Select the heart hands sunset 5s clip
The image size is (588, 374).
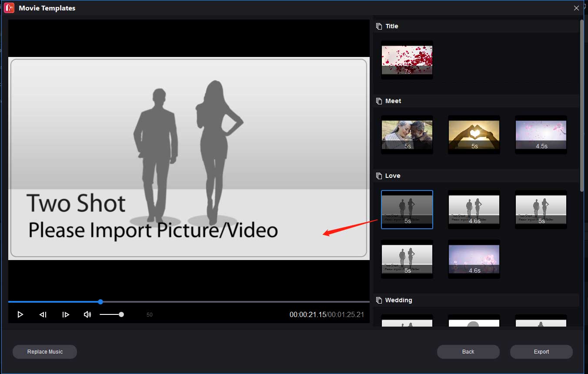[474, 135]
